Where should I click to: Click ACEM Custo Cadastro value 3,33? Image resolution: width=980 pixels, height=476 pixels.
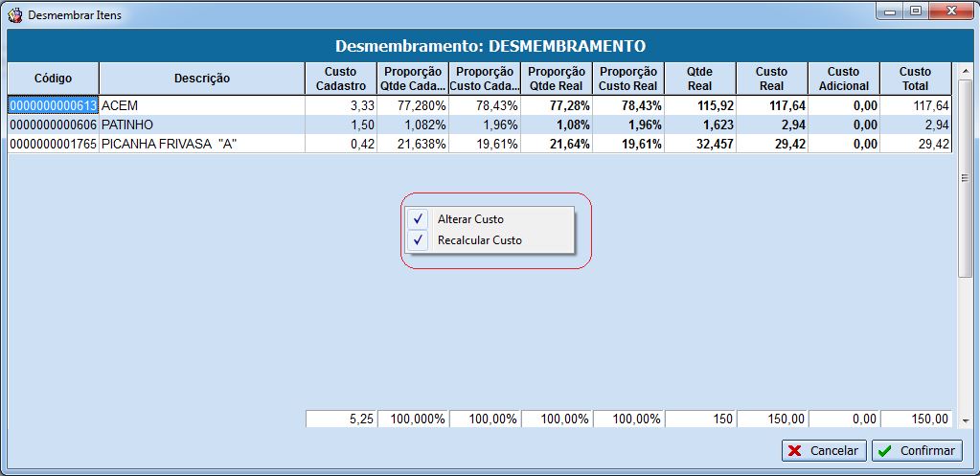pyautogui.click(x=341, y=105)
